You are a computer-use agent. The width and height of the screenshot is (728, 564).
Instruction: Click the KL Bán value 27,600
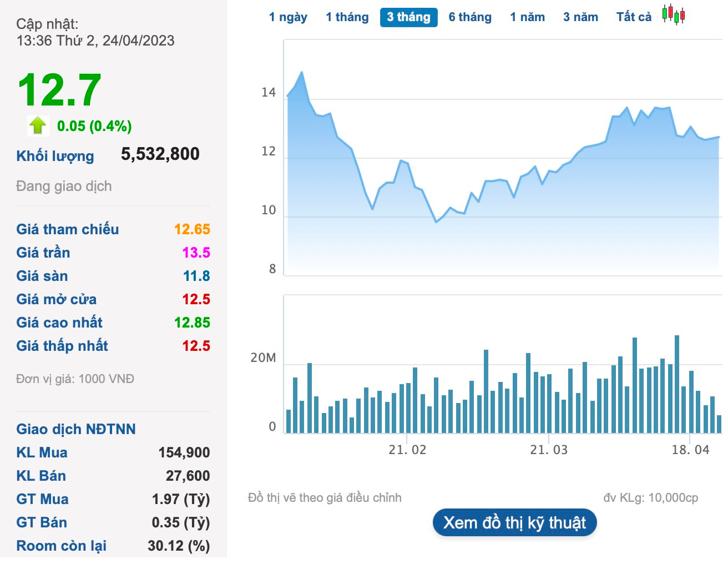click(x=188, y=476)
